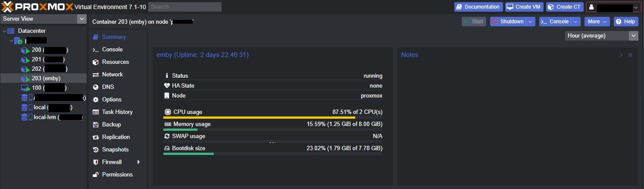
Task: Click the VM 100 monitor icon
Action: [x=25, y=88]
